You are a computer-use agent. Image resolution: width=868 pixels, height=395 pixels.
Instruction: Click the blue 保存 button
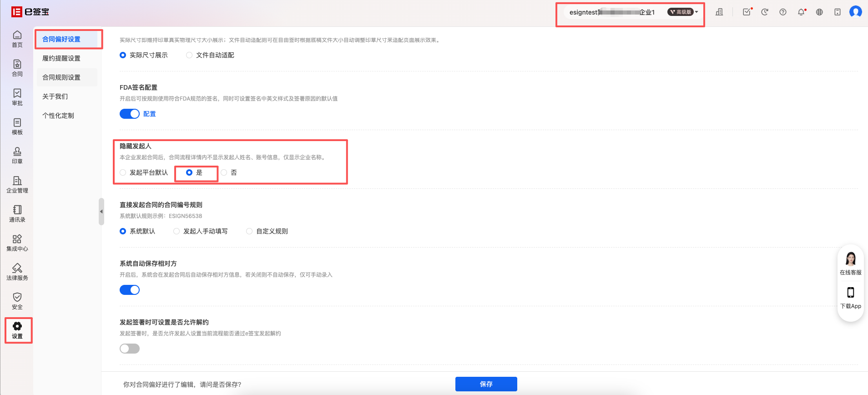pos(486,384)
